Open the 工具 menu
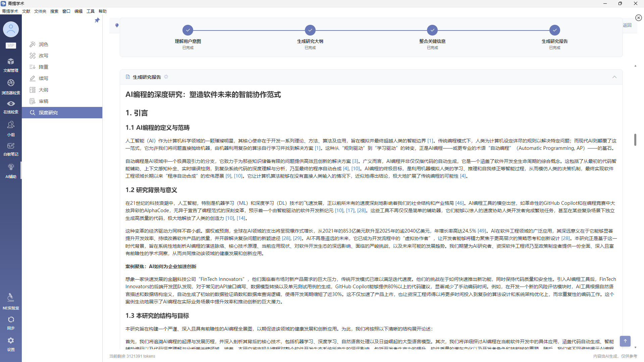Image resolution: width=644 pixels, height=362 pixels. [x=91, y=11]
